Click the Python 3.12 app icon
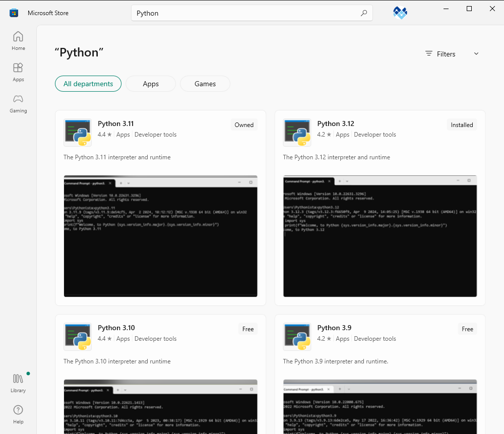Viewport: 504px width, 434px height. (297, 132)
